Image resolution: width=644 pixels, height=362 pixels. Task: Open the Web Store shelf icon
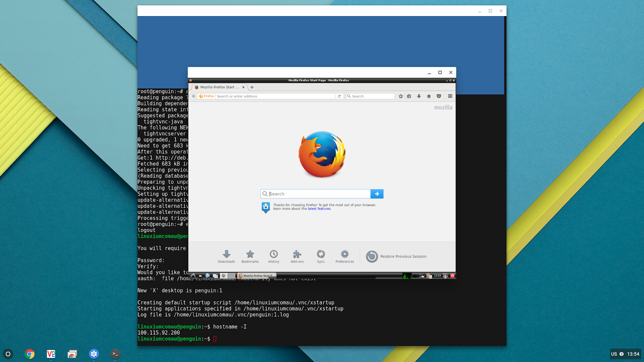click(72, 354)
